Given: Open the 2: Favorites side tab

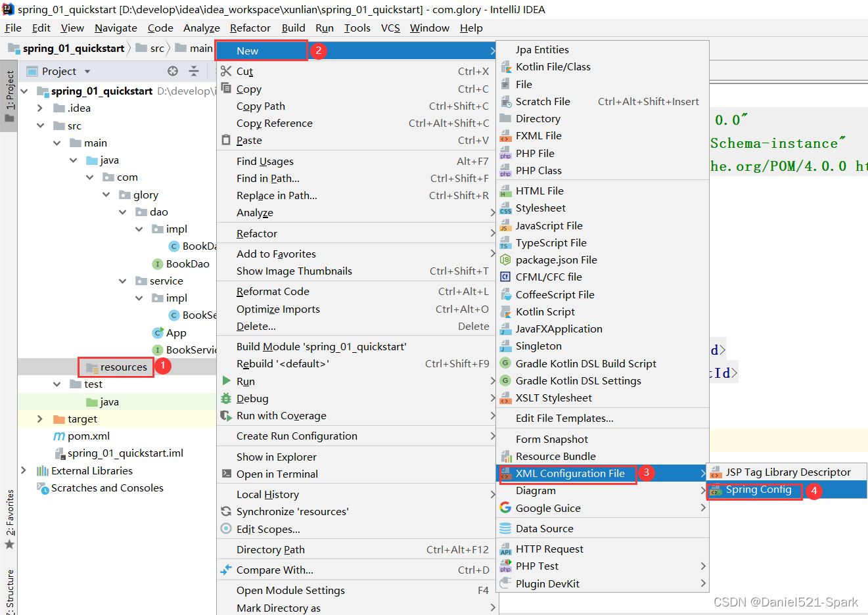Looking at the screenshot, I should 9,519.
